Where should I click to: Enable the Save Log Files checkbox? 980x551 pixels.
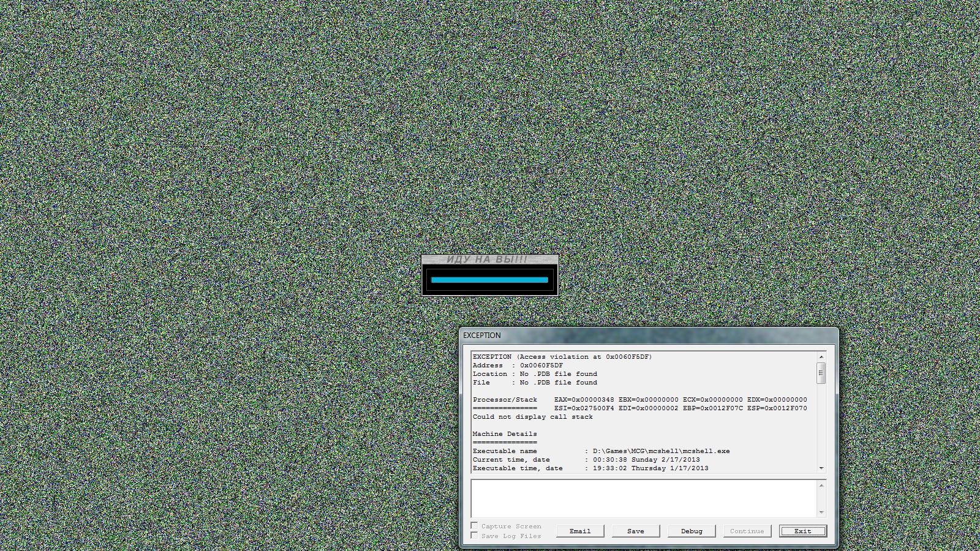[x=474, y=535]
